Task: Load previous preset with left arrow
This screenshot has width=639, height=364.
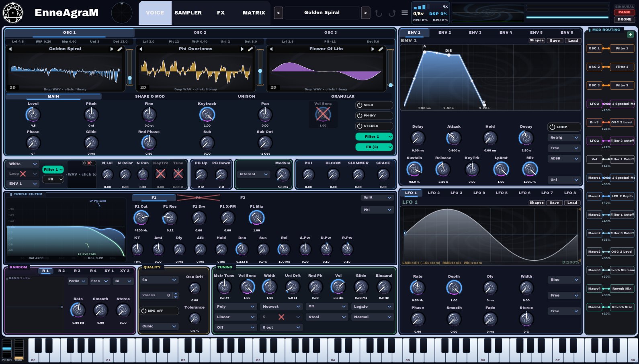Action: (278, 13)
